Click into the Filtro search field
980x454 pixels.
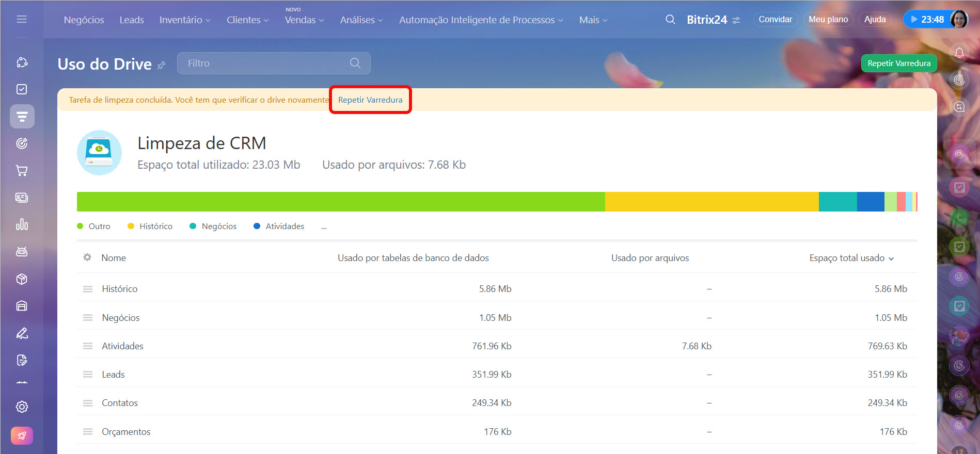(x=266, y=63)
